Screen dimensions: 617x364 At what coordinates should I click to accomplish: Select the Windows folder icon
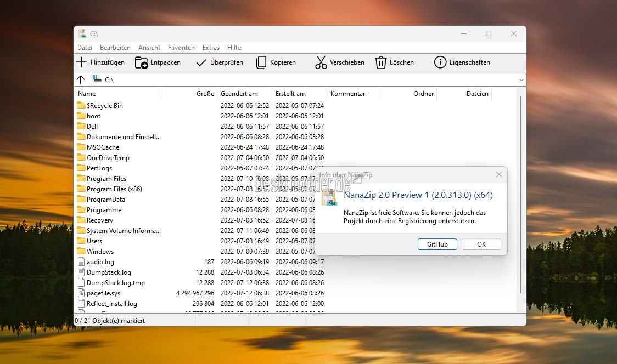pos(81,251)
